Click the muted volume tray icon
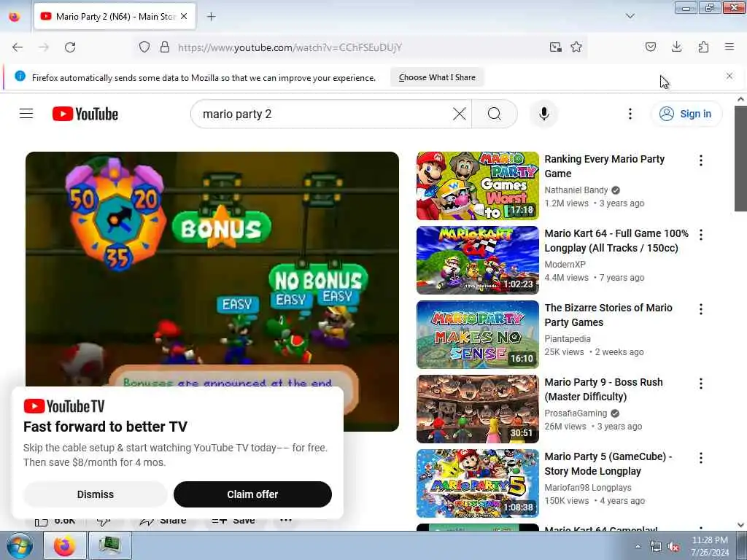The image size is (747, 560). click(673, 547)
